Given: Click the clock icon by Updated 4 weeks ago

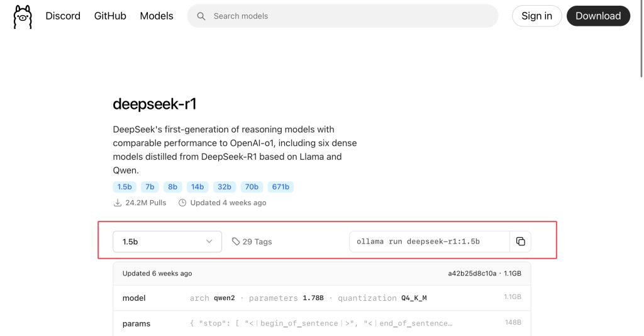Looking at the screenshot, I should pos(182,203).
